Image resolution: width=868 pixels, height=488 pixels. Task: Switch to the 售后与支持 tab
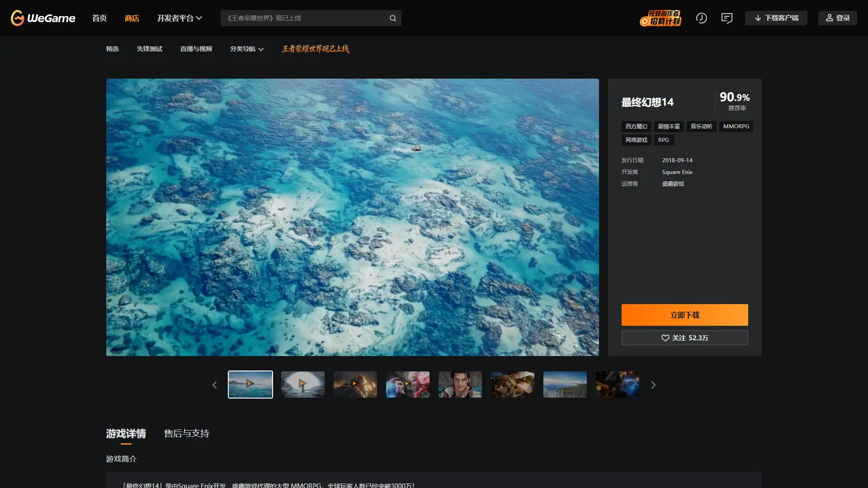186,434
